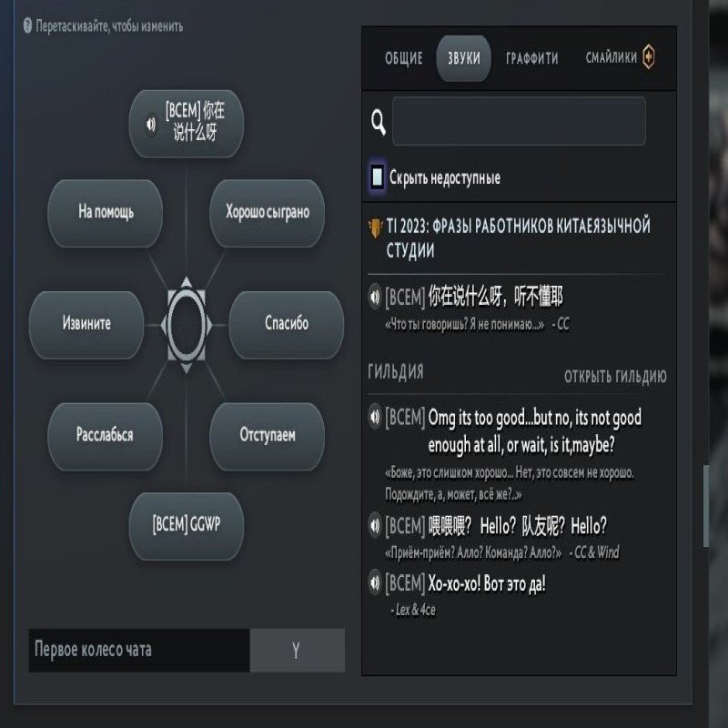
Task: Play the Chinese sound in top wheel slot
Action: [x=151, y=124]
